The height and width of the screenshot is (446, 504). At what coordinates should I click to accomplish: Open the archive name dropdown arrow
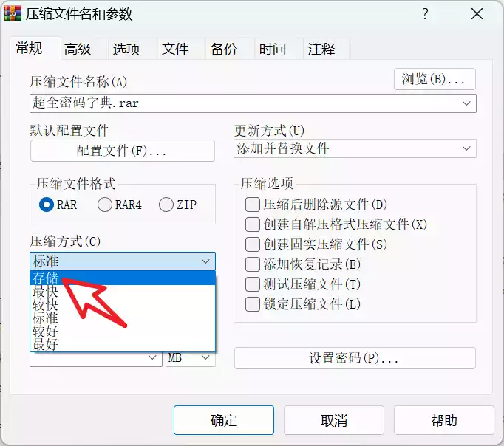[466, 103]
